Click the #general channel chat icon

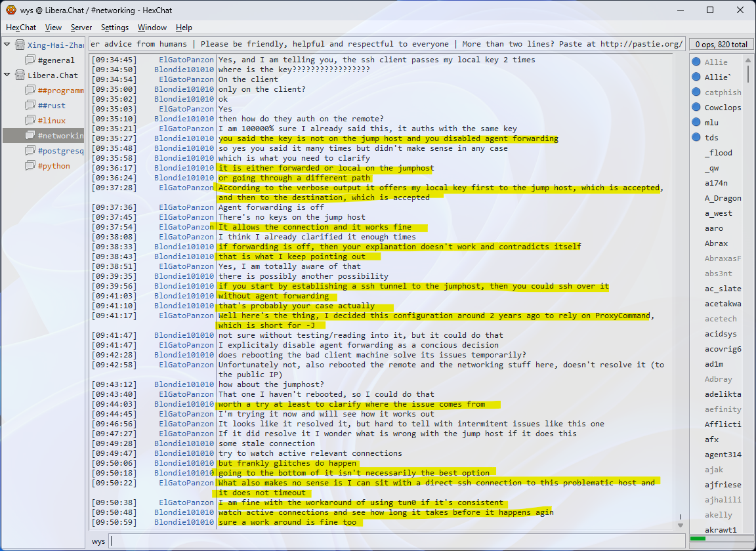(30, 60)
